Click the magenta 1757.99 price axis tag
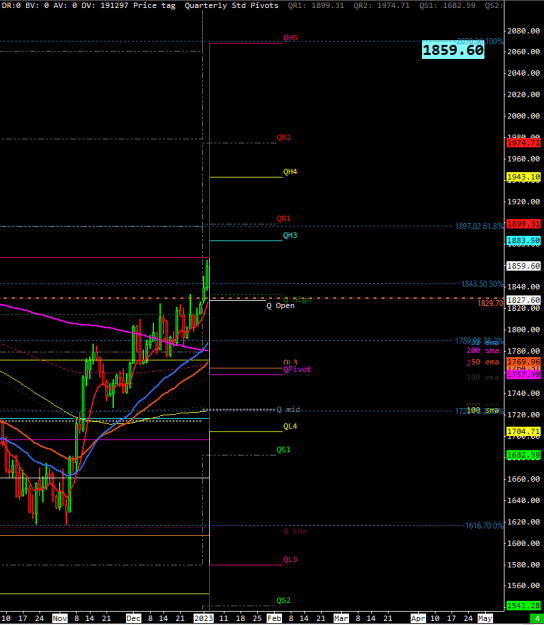Viewport: 544px width, 625px height. pyautogui.click(x=523, y=375)
